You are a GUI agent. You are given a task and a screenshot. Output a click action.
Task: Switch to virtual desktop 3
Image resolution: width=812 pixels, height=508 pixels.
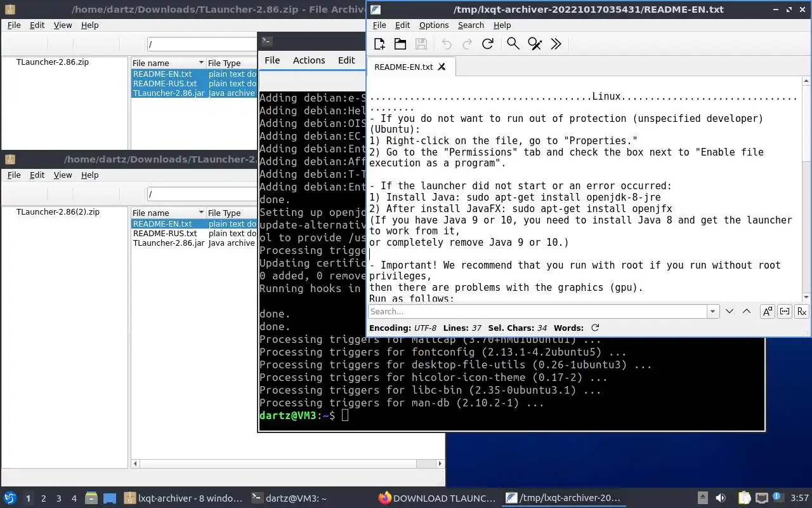[x=58, y=498]
